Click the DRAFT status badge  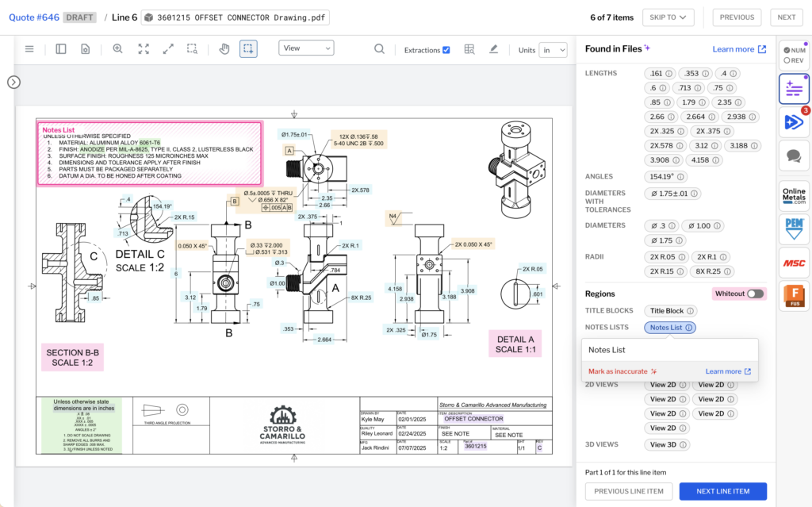pos(80,17)
